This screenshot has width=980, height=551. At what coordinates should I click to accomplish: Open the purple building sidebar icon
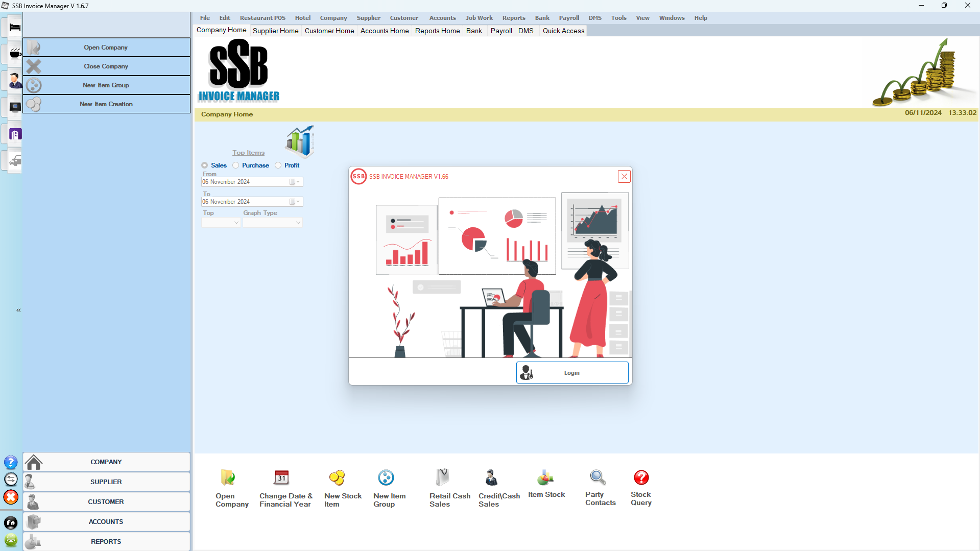pyautogui.click(x=15, y=134)
